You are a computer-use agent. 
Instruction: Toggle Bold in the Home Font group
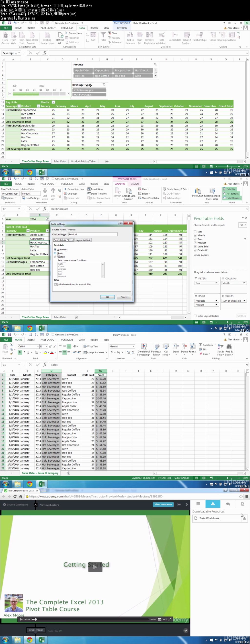20,352
